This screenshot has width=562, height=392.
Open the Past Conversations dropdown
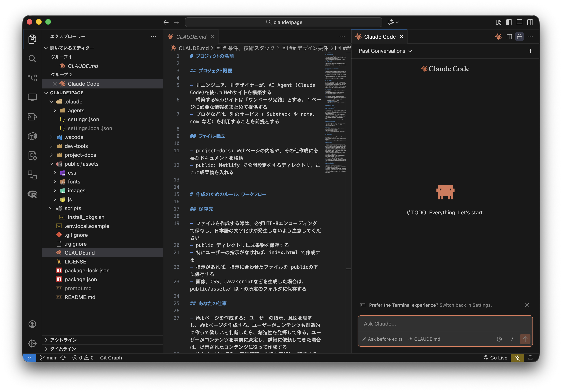tap(384, 51)
